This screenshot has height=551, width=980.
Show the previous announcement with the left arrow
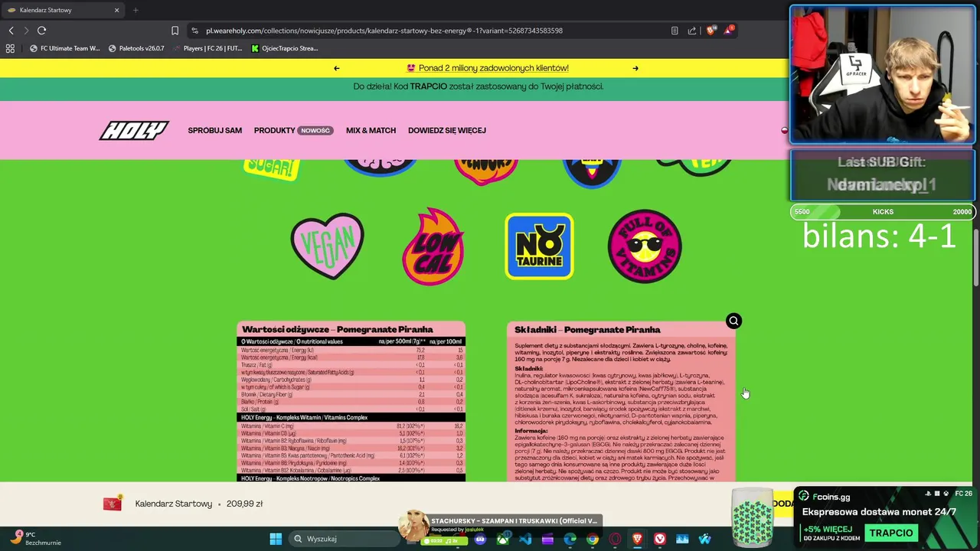336,68
